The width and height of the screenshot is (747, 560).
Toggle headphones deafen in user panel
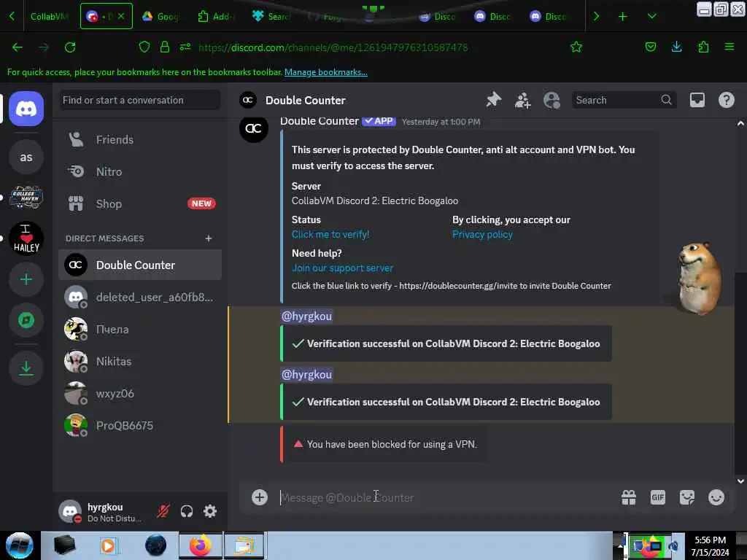[x=187, y=511]
